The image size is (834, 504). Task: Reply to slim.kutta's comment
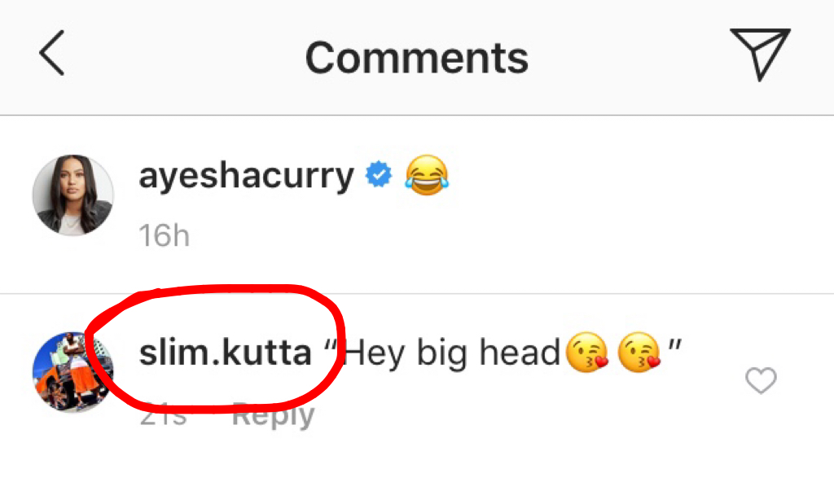(x=274, y=416)
